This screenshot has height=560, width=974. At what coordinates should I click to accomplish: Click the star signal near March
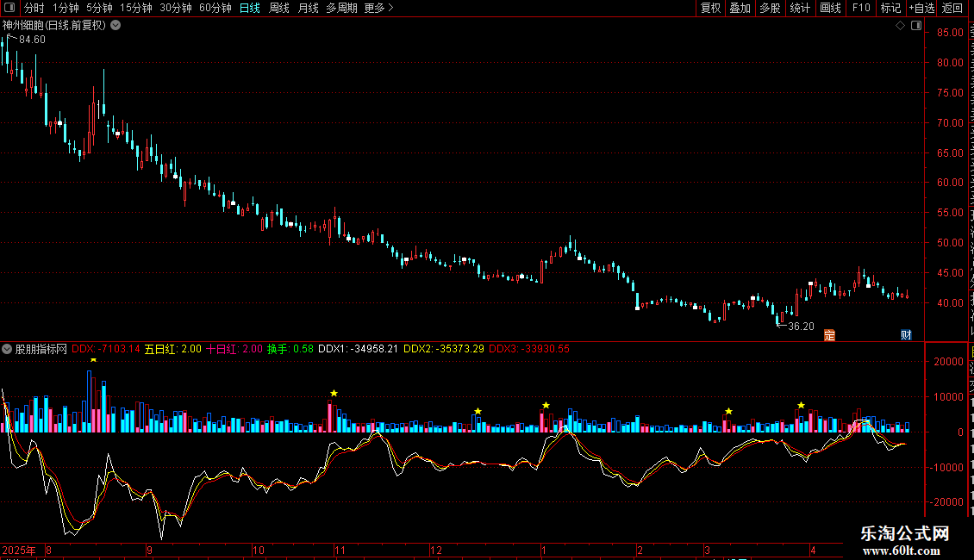[x=728, y=411]
